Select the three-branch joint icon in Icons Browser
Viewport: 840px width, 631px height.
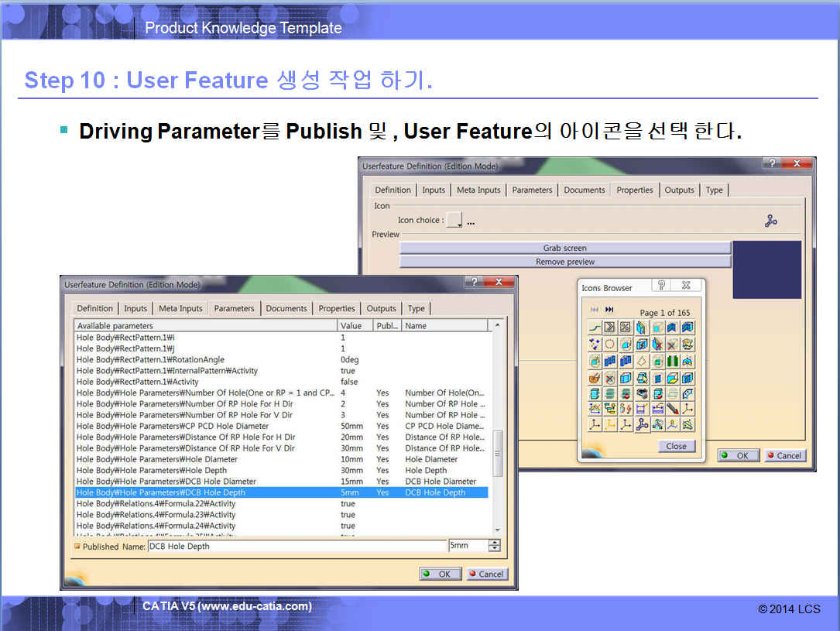pyautogui.click(x=641, y=424)
